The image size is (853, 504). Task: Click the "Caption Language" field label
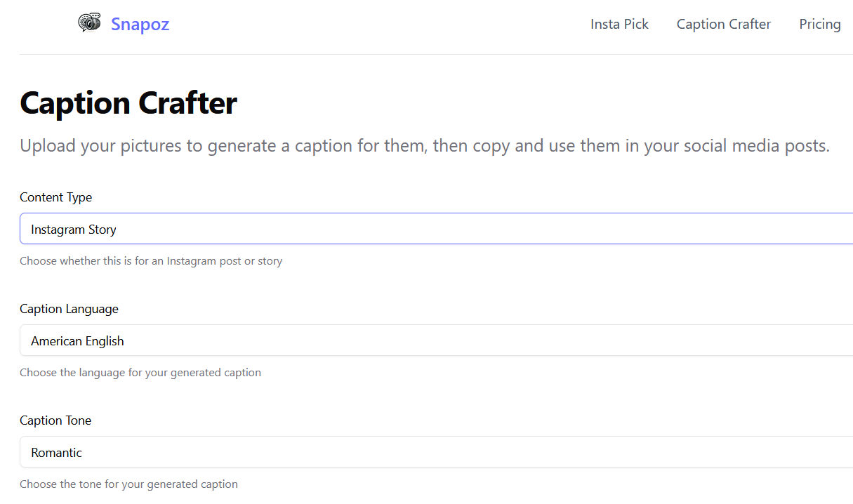[69, 309]
